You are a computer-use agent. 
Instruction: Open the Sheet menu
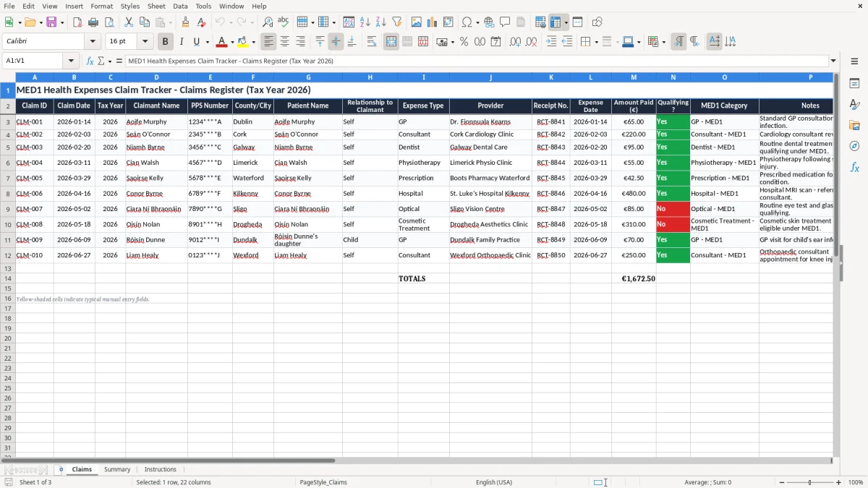click(x=156, y=6)
